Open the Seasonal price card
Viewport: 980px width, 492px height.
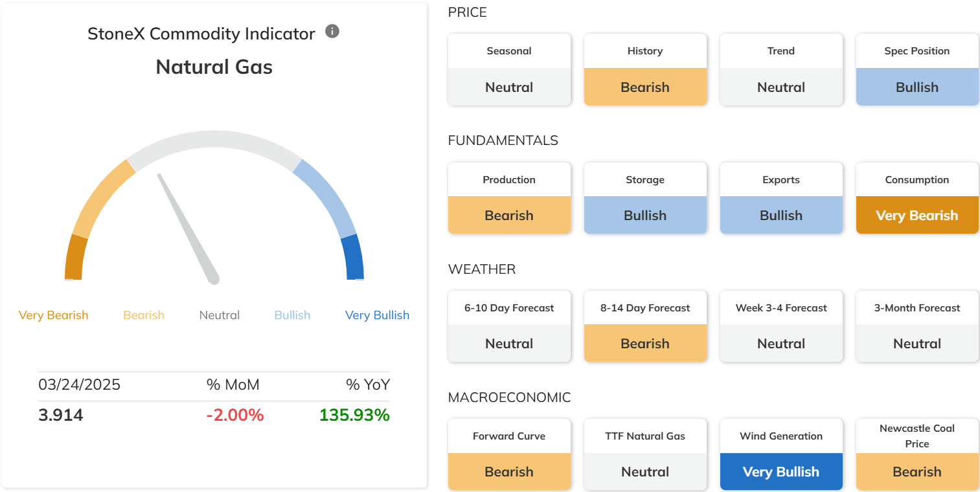click(509, 69)
